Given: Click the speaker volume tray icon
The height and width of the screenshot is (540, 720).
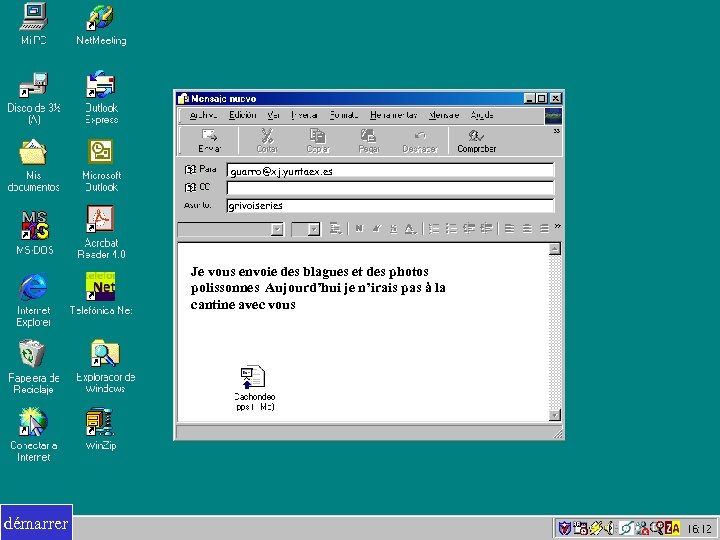Looking at the screenshot, I should [x=609, y=529].
